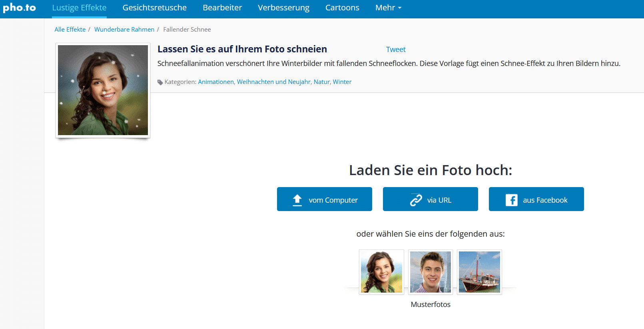
Task: Navigate to Cartoons
Action: pyautogui.click(x=342, y=8)
